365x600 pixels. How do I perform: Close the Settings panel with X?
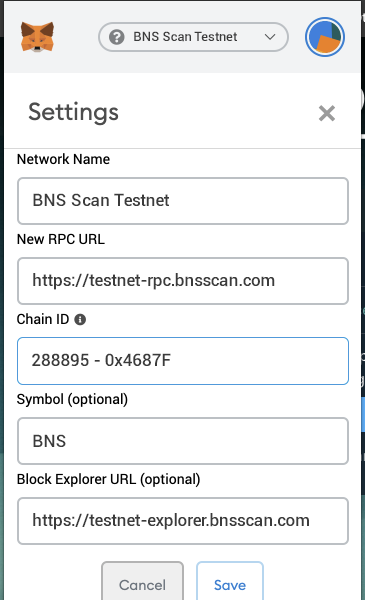click(x=327, y=113)
